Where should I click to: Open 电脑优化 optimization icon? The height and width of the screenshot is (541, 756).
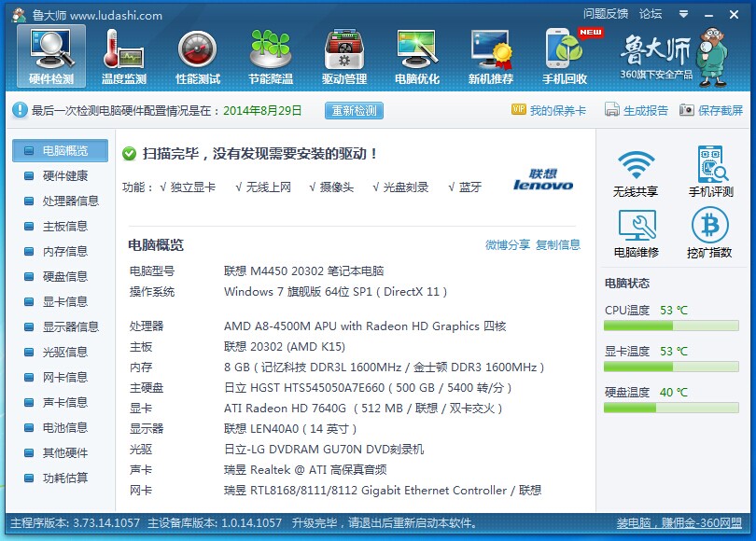(417, 56)
